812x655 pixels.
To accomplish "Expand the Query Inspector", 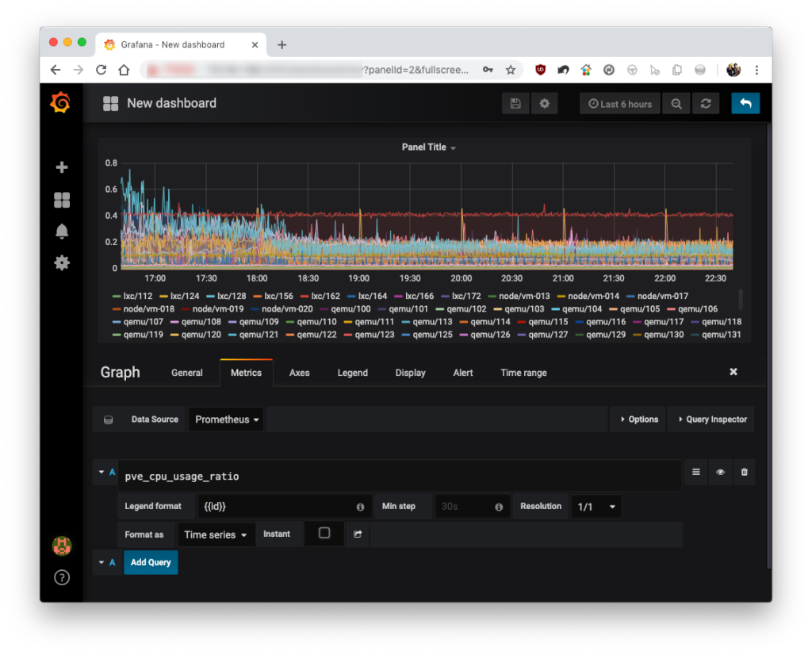I will (711, 419).
